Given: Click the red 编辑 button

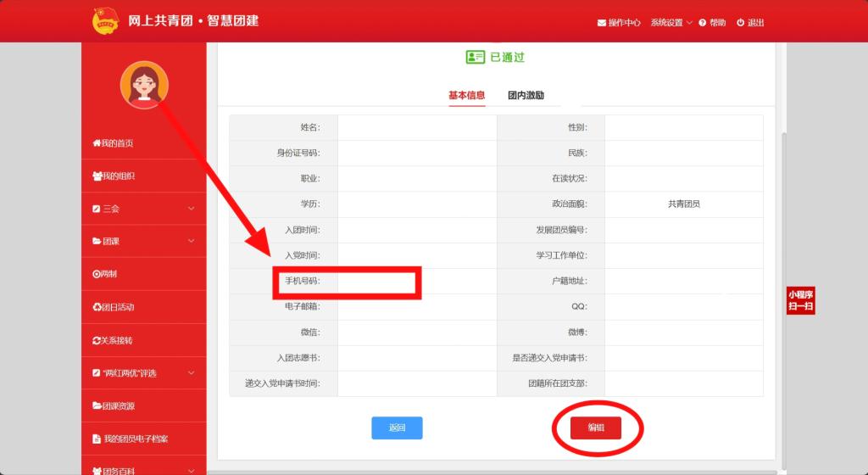Looking at the screenshot, I should pos(596,428).
